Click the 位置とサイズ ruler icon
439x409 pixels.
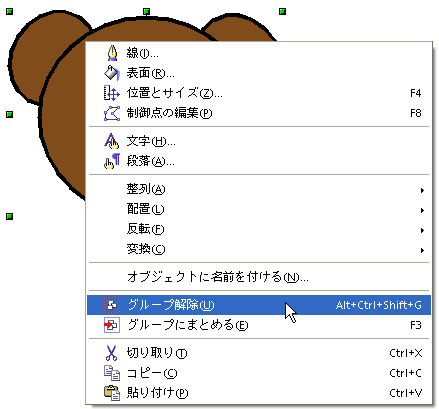112,93
